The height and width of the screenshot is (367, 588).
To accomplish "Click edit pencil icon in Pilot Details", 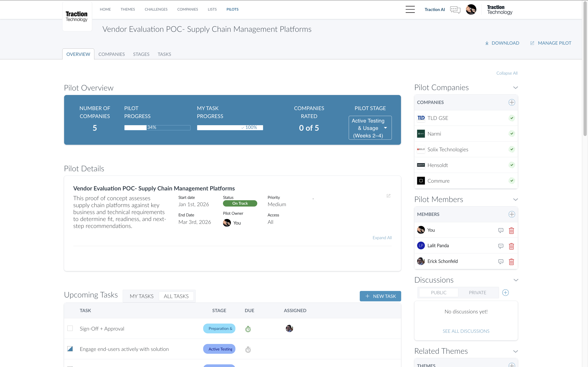I will point(388,196).
